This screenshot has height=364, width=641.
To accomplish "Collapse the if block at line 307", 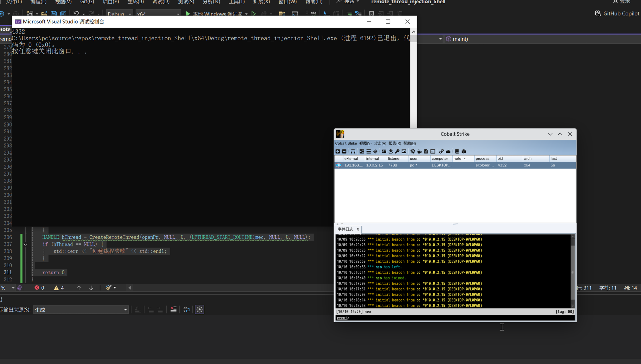I will pos(25,244).
